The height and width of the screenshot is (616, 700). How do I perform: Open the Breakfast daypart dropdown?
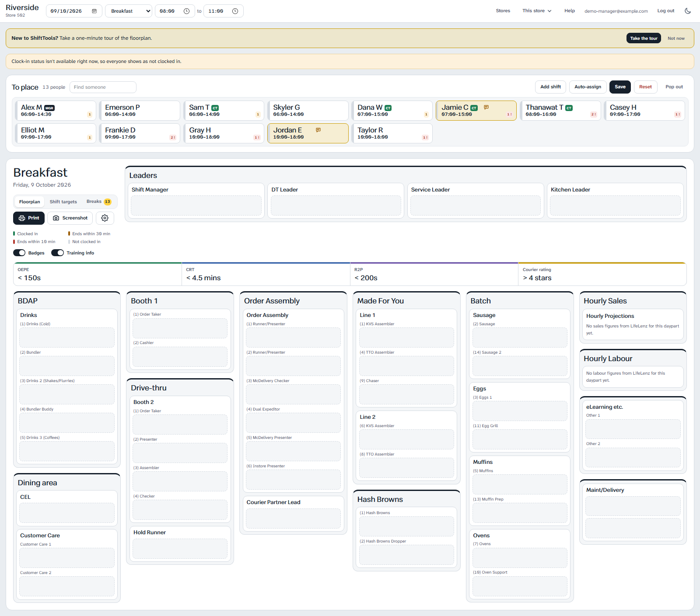tap(129, 11)
